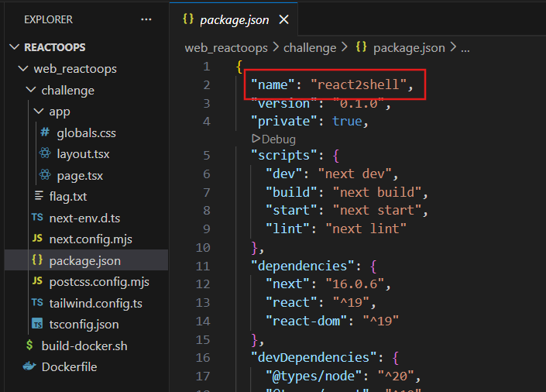Click the TS icon beside tailwind.config.ts

point(37,302)
